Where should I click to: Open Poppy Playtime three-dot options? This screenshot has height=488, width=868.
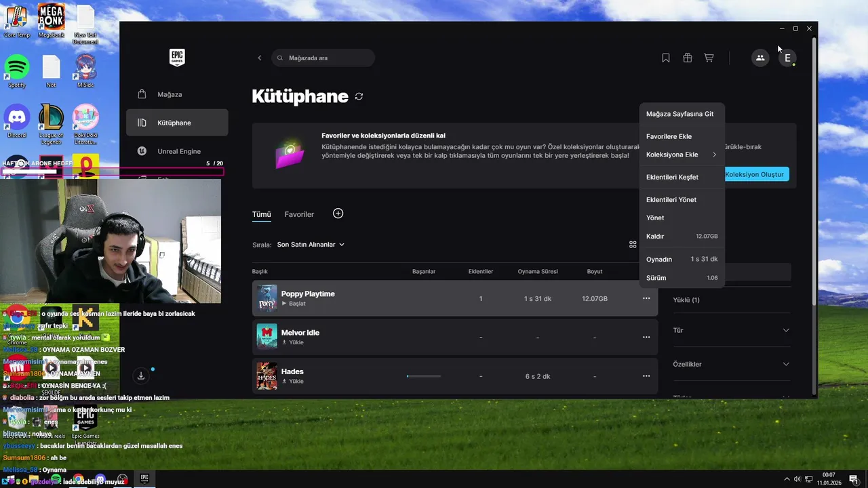click(x=646, y=298)
